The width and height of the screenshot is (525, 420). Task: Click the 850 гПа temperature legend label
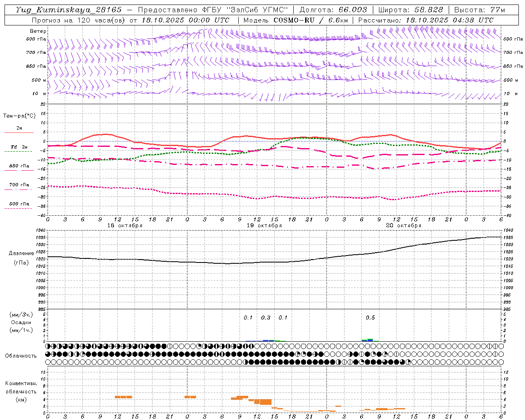[19, 166]
